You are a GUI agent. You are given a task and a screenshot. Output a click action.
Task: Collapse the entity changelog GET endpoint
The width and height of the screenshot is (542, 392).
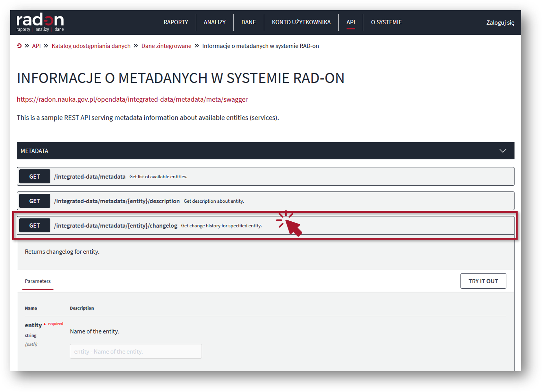266,226
